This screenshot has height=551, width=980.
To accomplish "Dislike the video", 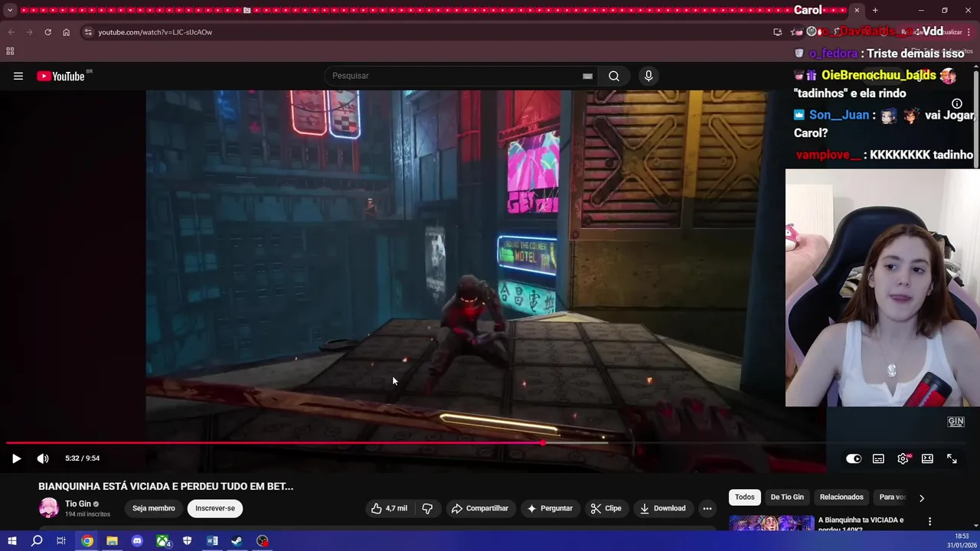I will (x=428, y=508).
